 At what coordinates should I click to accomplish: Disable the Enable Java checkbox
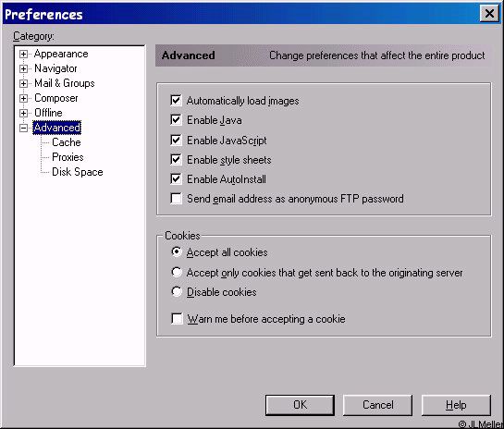click(176, 120)
